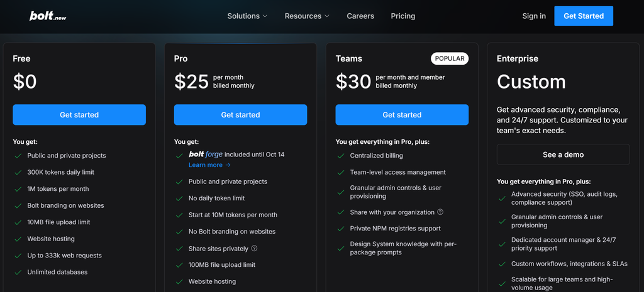Click the checkmark beside 300K tokens daily limit
The height and width of the screenshot is (292, 644).
(18, 173)
